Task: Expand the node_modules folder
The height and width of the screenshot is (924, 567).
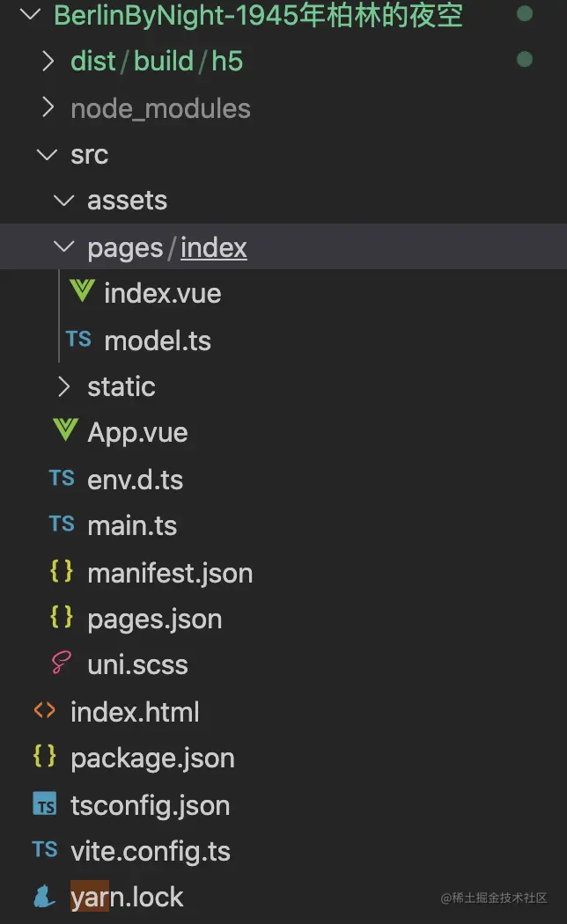Action: pyautogui.click(x=48, y=107)
